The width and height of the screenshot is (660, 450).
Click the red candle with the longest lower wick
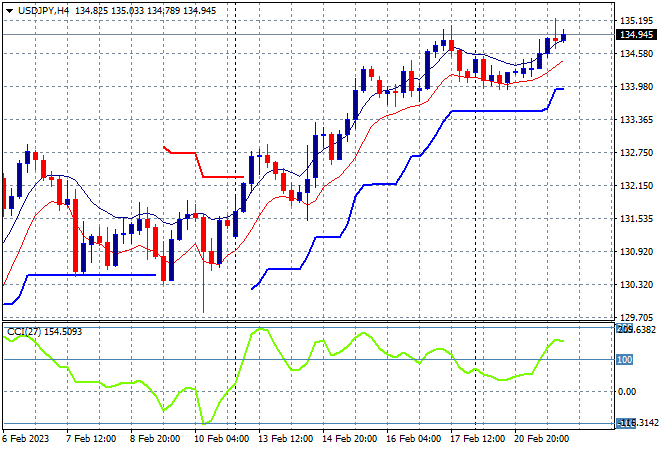[204, 264]
